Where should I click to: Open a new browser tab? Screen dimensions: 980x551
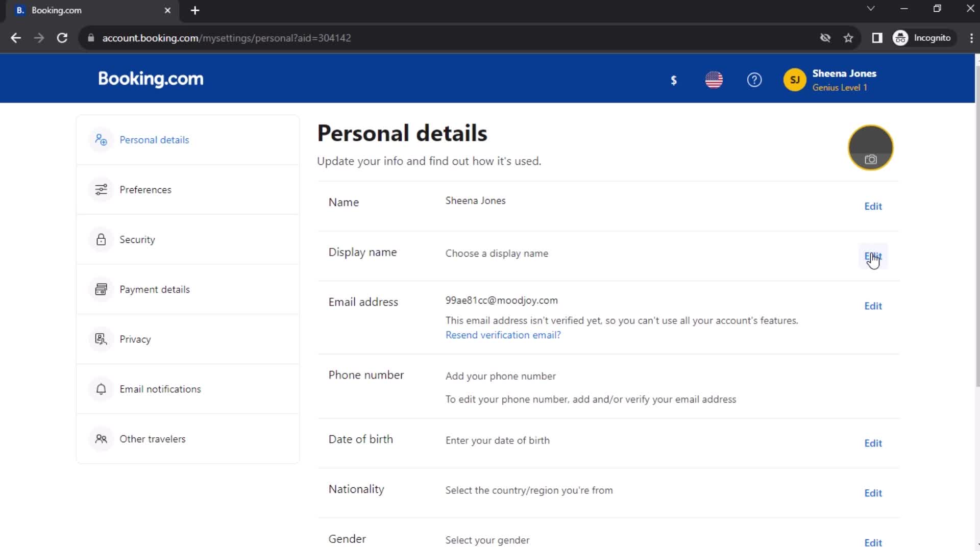tap(195, 10)
